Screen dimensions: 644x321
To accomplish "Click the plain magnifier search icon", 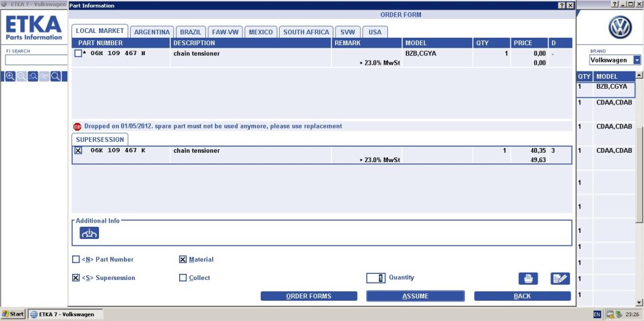I will pos(55,76).
